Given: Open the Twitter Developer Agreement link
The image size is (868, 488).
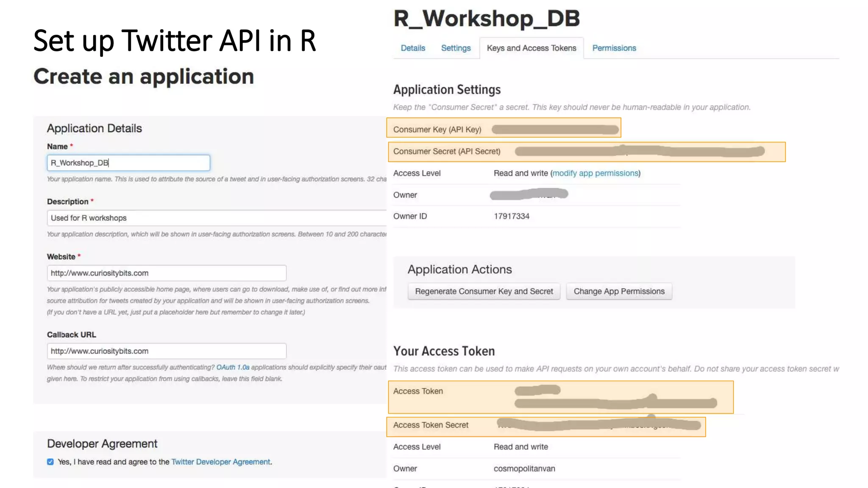Looking at the screenshot, I should (221, 462).
